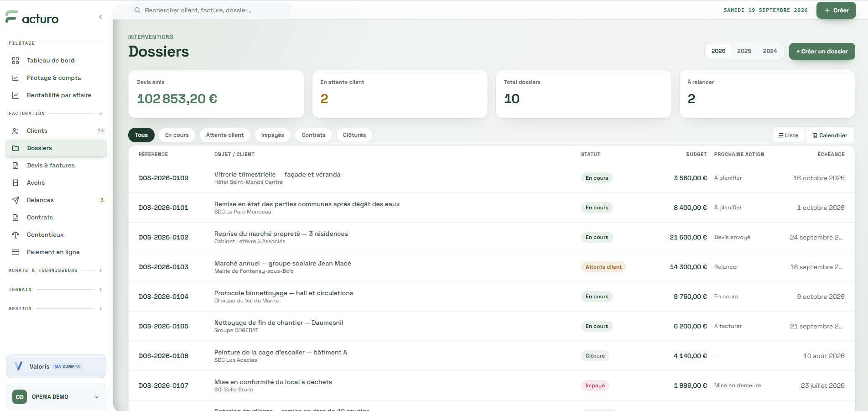This screenshot has width=868, height=411.
Task: Expand the Gestion section
Action: (101, 309)
